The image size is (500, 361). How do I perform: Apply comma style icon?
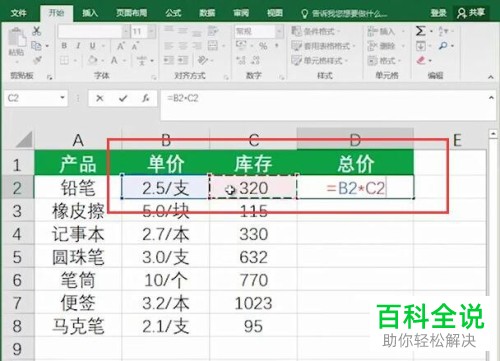[277, 46]
